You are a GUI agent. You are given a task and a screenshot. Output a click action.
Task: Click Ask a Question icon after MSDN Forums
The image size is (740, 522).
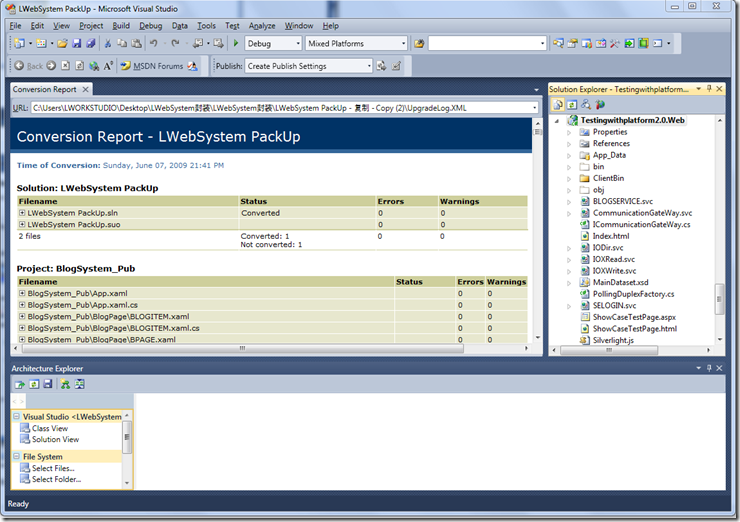tap(193, 66)
